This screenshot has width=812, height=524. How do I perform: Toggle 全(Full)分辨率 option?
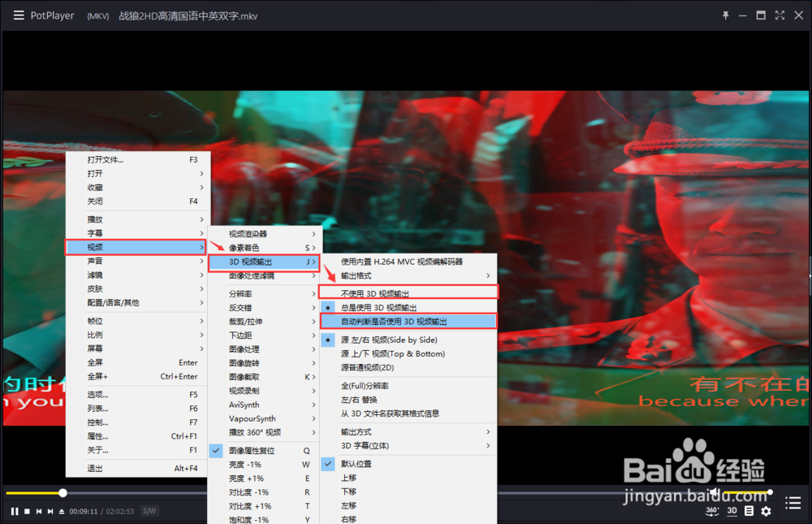408,386
